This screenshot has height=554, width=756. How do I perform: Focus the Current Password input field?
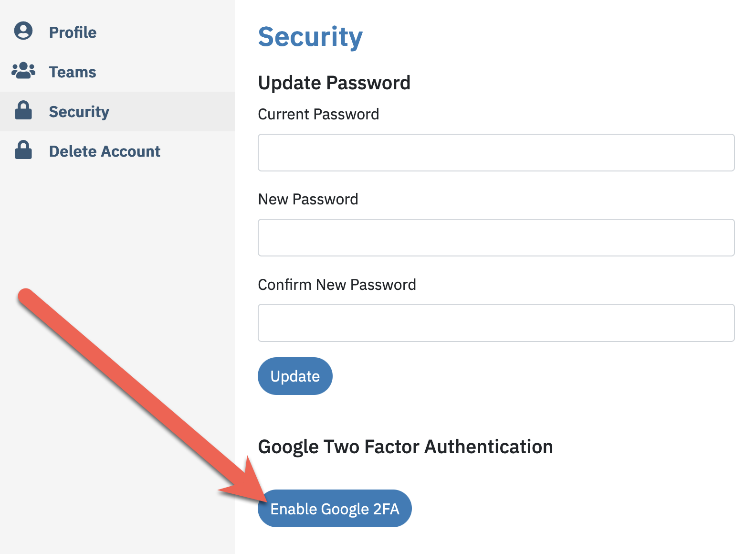(496, 152)
